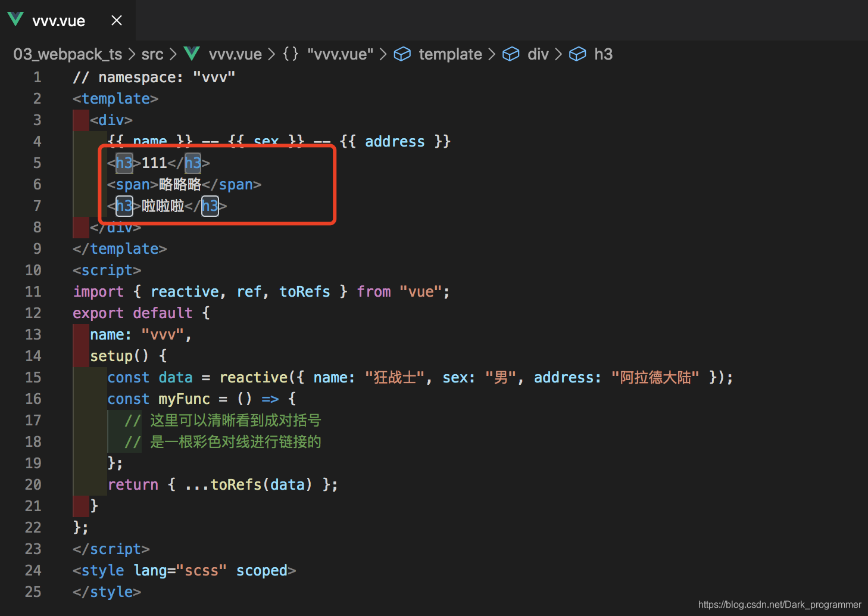Screen dimensions: 868x616
Task: Click export default on line 12
Action: 133,313
